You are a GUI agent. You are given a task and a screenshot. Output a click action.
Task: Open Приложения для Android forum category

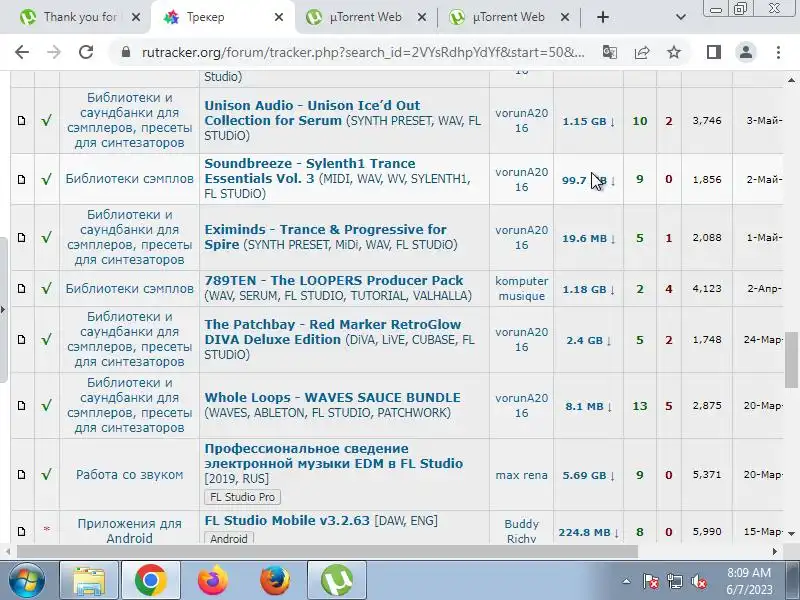(129, 531)
